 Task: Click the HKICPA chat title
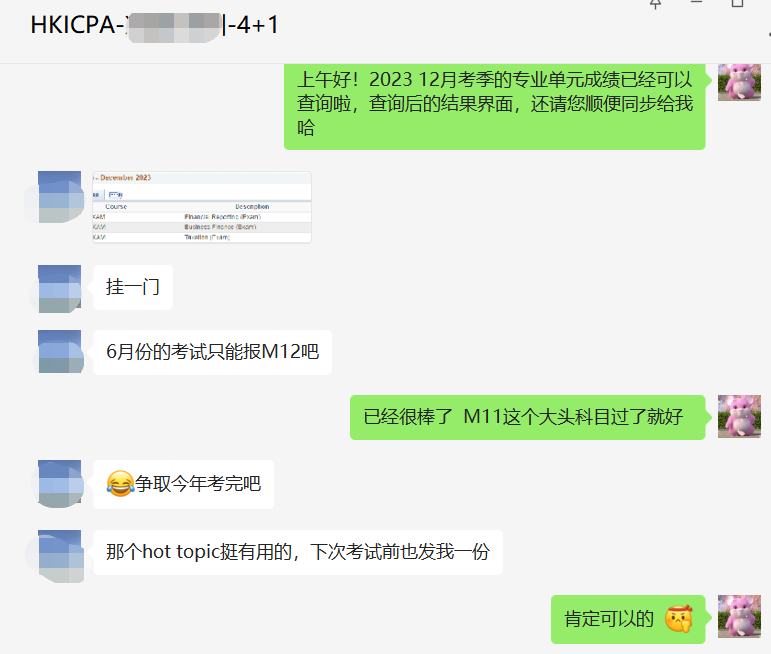click(154, 25)
